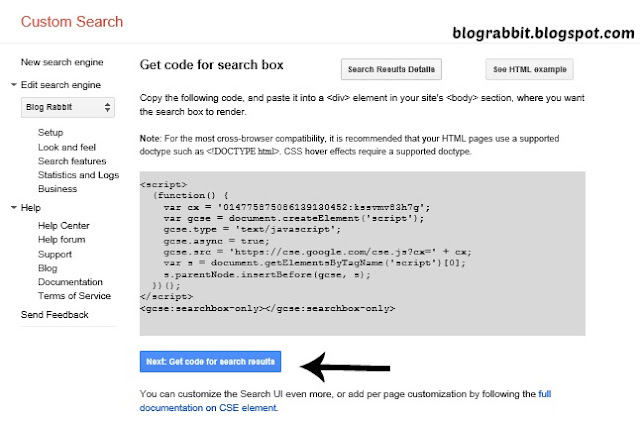Screen dimensions: 640x421
Task: View Terms of Service
Action: tap(74, 296)
